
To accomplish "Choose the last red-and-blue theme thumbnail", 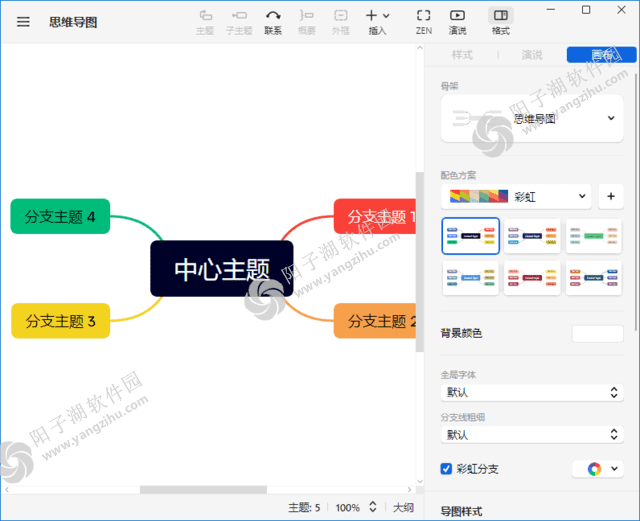I will [x=594, y=278].
